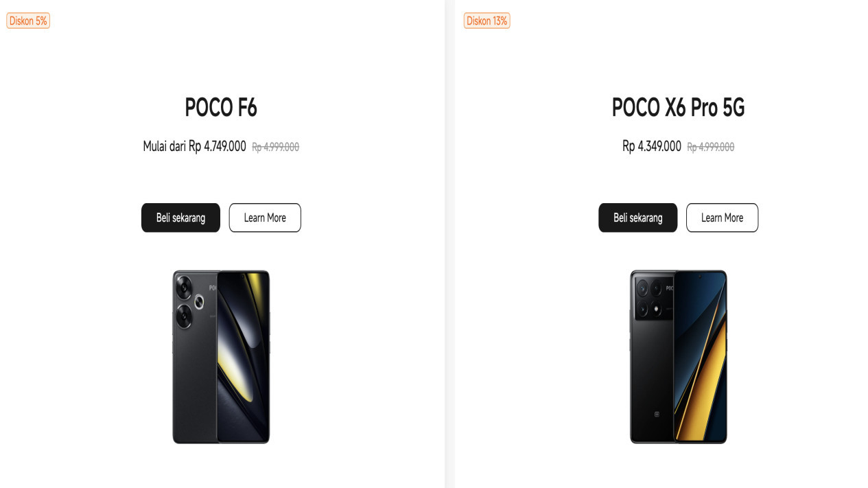Screen dimensions: 868x488
Task: Click the POCO X6 Pro 5G product title
Action: tap(678, 108)
